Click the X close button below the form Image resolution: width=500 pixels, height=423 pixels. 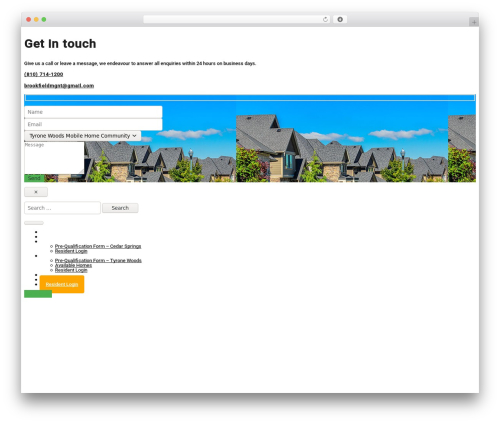pyautogui.click(x=36, y=192)
